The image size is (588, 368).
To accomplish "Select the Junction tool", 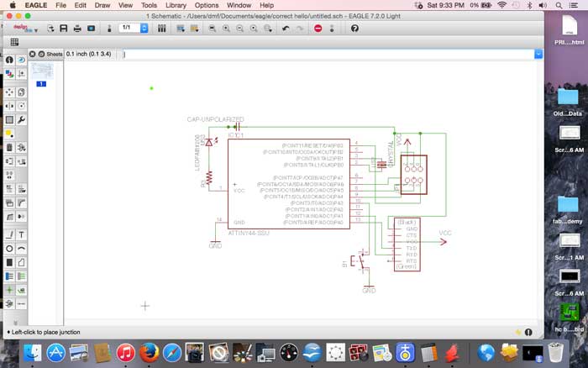I will tap(9, 290).
